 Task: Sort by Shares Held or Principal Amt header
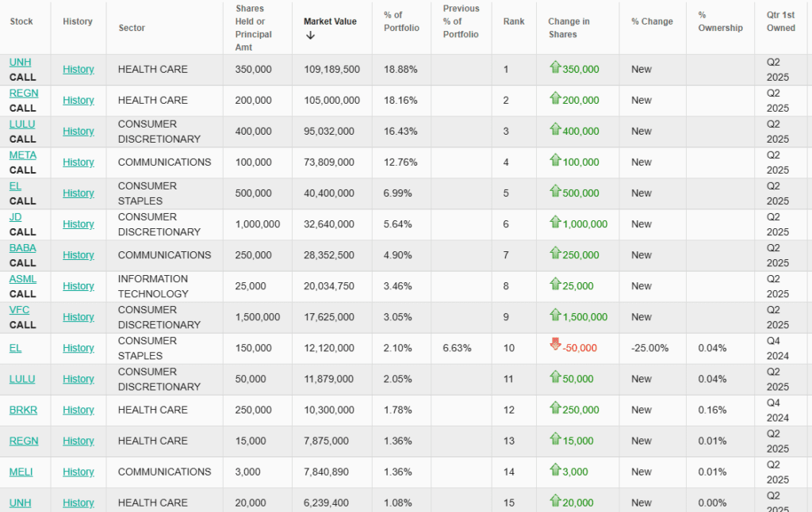pos(253,28)
